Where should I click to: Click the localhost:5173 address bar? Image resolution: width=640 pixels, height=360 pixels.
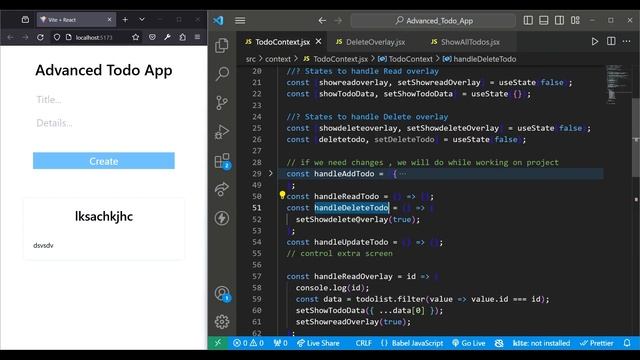94,37
